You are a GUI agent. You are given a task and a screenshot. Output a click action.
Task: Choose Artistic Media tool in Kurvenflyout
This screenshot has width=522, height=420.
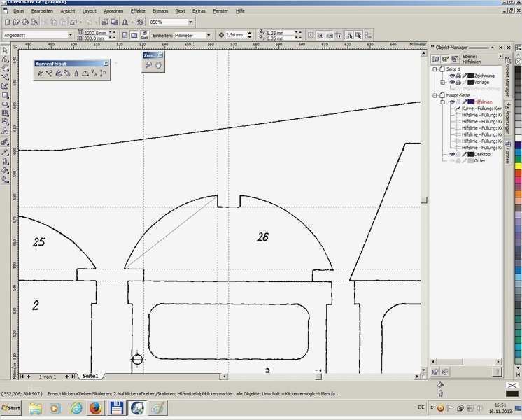[59, 73]
